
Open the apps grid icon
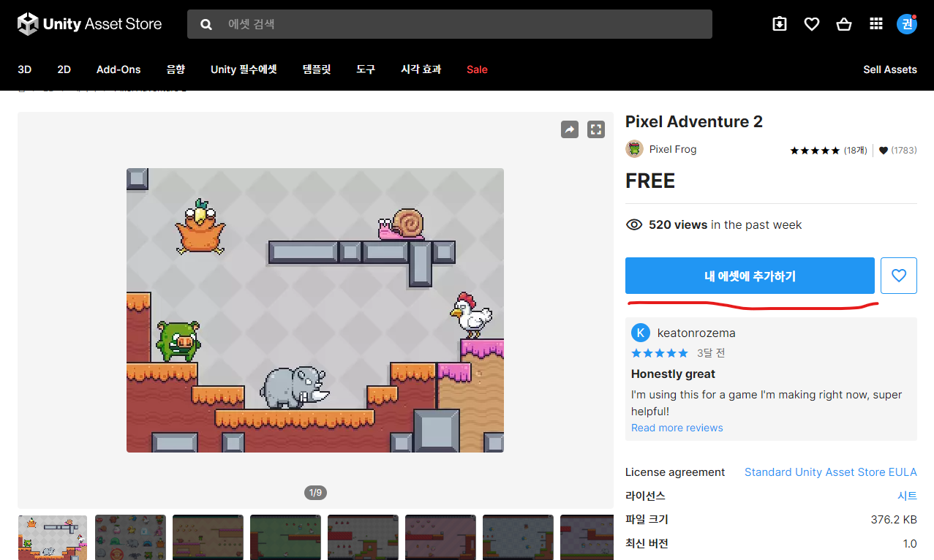point(876,24)
